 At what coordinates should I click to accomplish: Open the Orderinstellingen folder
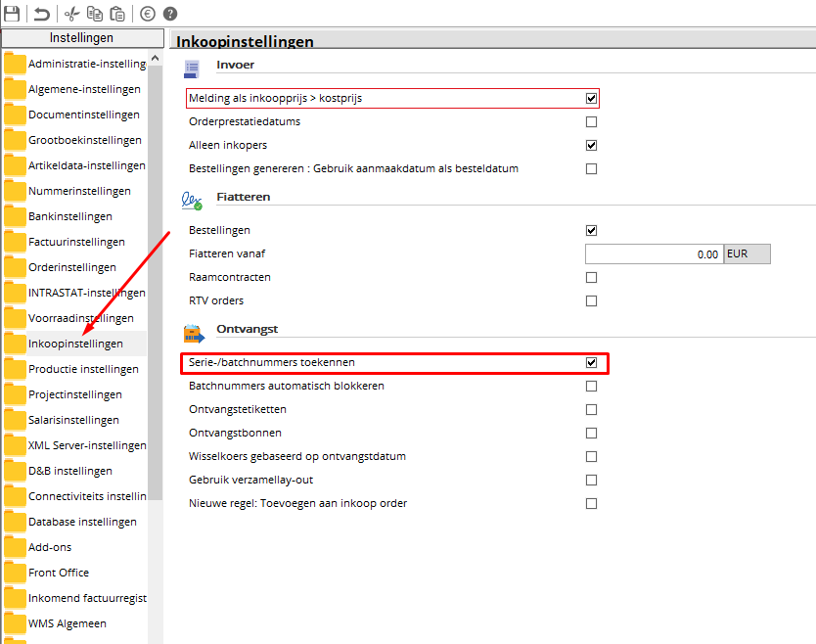click(x=71, y=267)
